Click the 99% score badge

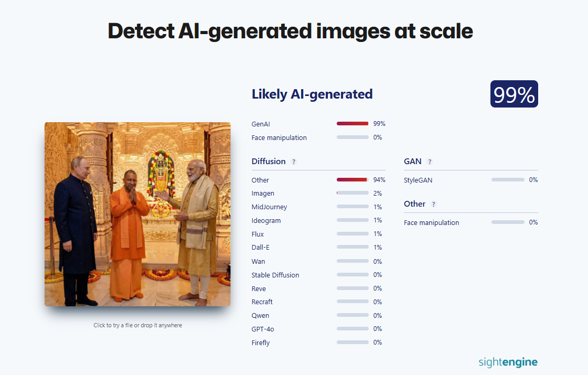(x=514, y=94)
